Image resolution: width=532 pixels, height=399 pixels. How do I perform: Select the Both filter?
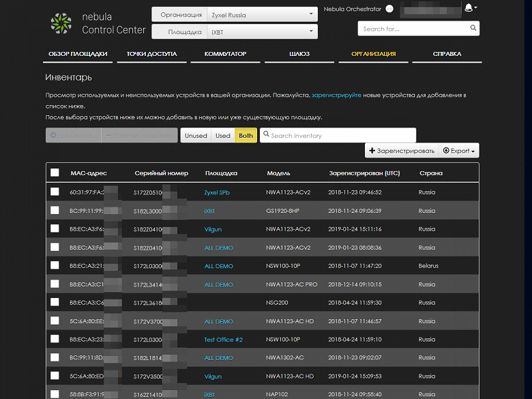point(246,136)
